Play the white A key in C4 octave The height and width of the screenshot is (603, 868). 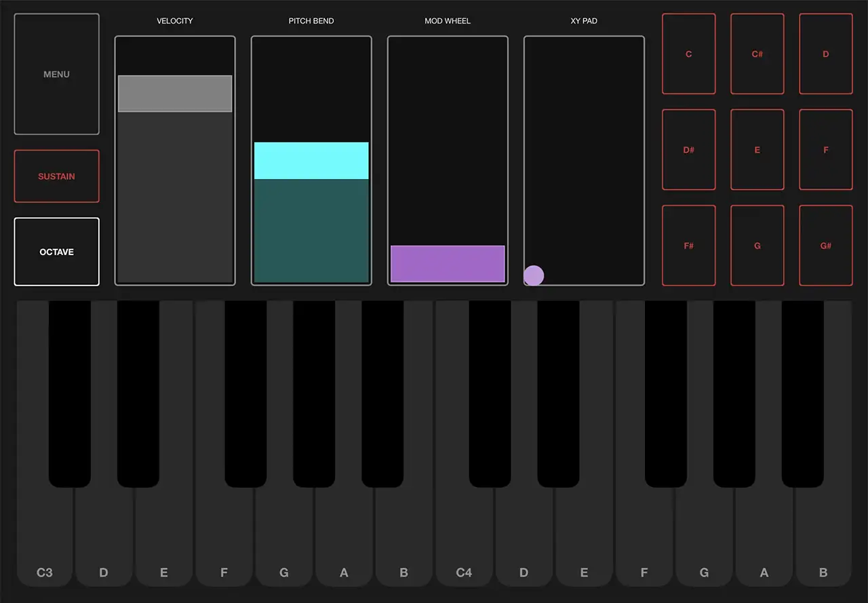pyautogui.click(x=764, y=536)
